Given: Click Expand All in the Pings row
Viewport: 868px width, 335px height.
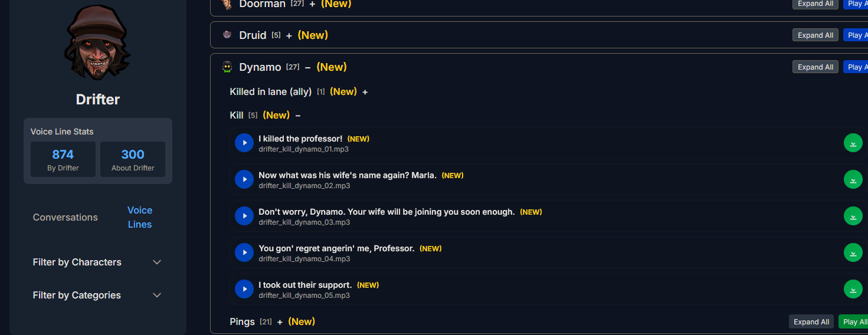Looking at the screenshot, I should [811, 321].
